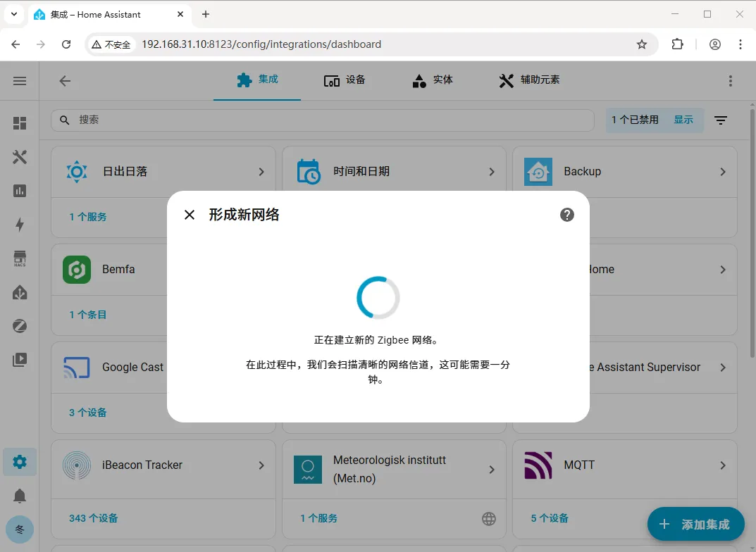Screen dimensions: 756x552
Task: Go back using the Home Assistant back arrow
Action: pyautogui.click(x=65, y=81)
